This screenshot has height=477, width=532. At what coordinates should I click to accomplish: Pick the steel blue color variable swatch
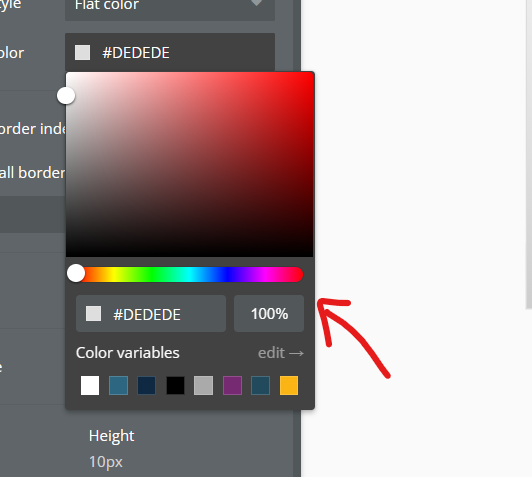(118, 385)
